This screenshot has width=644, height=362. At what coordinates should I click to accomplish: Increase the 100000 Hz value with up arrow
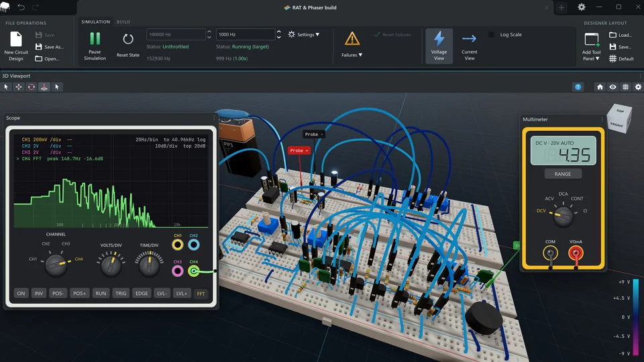209,32
